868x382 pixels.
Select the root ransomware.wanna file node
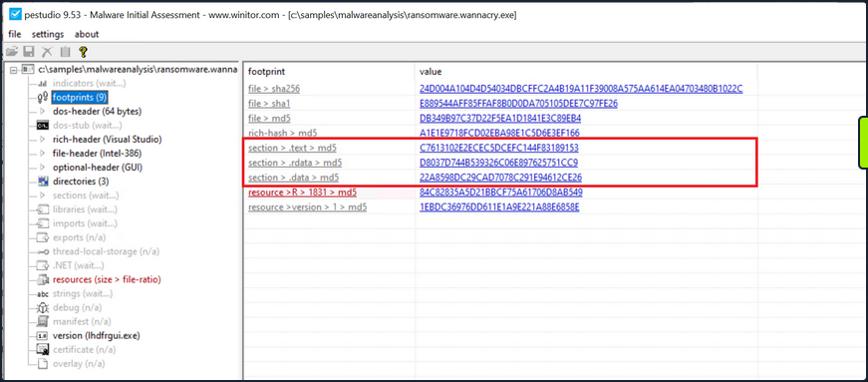[138, 69]
